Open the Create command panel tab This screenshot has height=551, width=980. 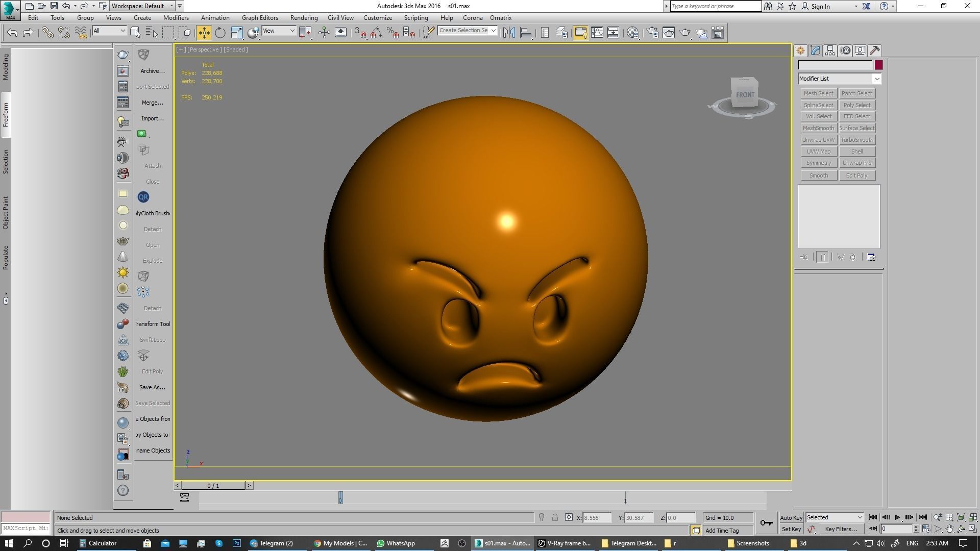tap(800, 51)
